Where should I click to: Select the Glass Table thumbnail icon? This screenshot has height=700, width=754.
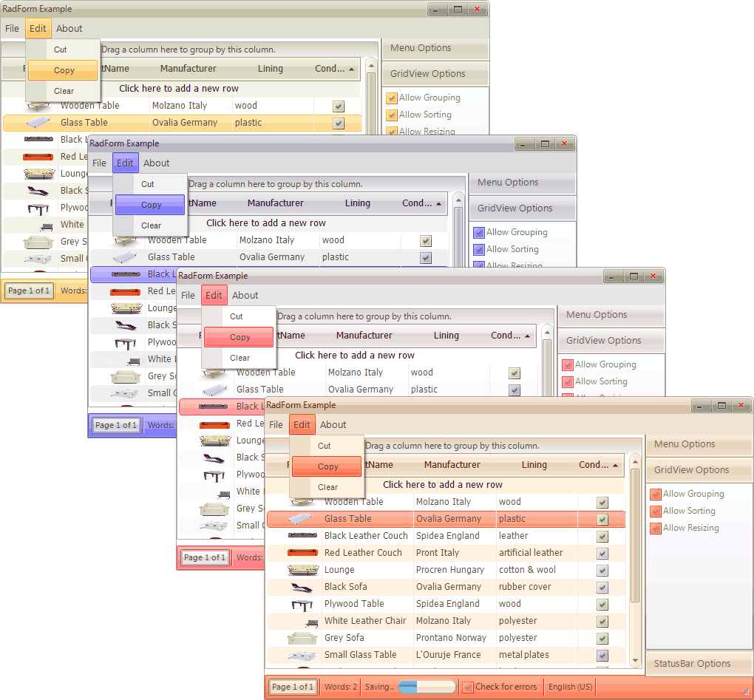(302, 518)
